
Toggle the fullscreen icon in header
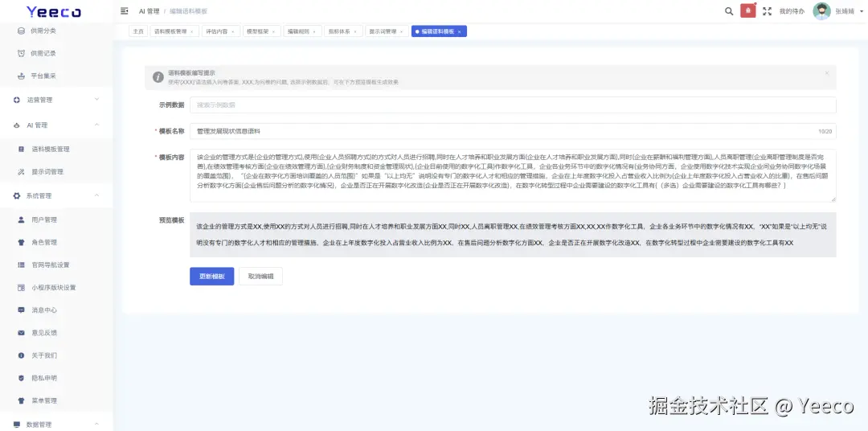coord(767,11)
